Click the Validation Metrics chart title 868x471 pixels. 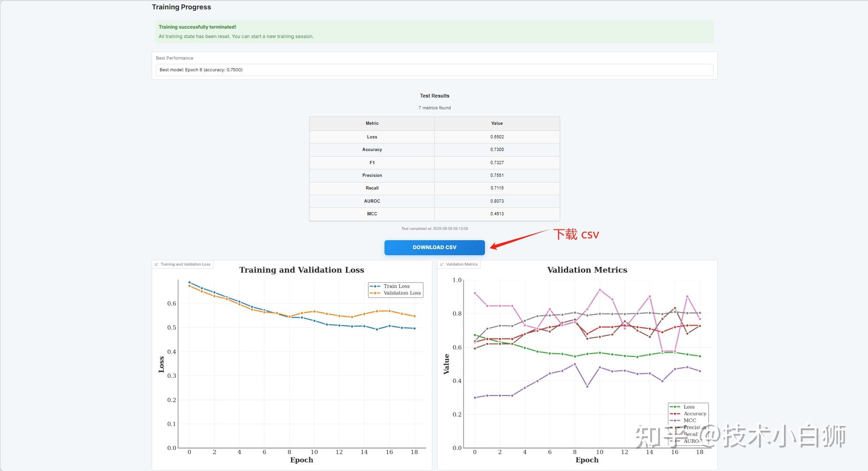(587, 270)
